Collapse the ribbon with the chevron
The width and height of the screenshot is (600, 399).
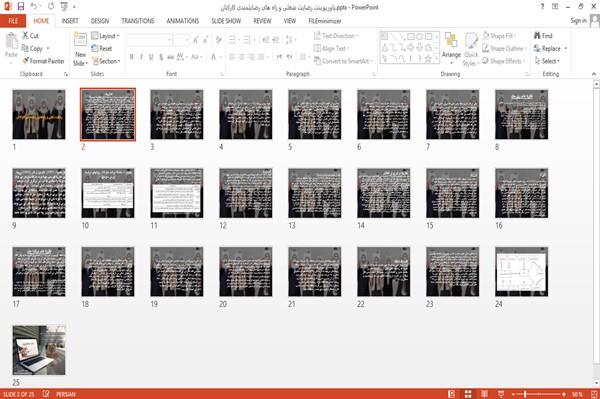pos(594,74)
